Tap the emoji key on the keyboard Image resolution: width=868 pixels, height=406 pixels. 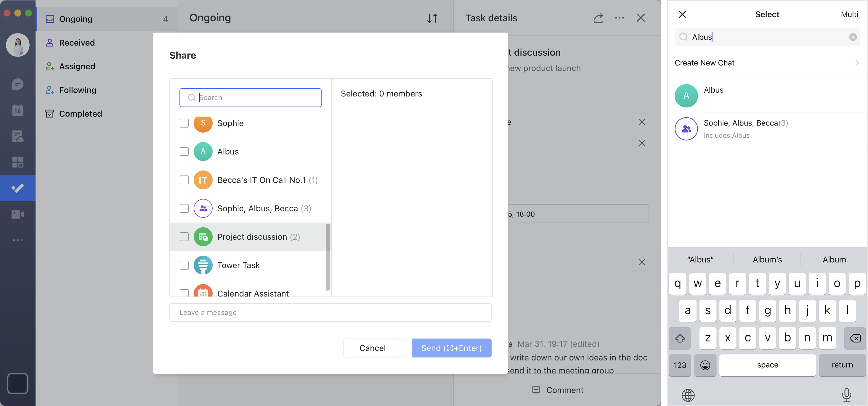[705, 365]
